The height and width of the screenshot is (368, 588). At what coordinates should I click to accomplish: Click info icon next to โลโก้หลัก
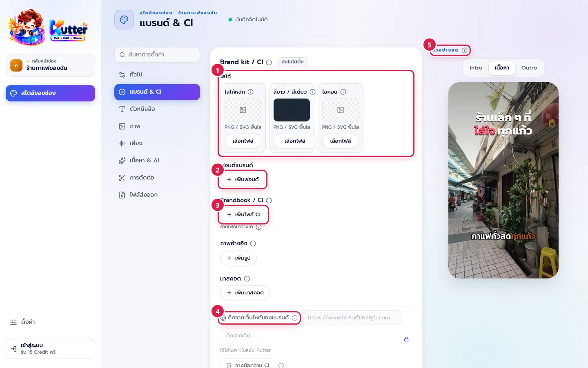(x=251, y=92)
